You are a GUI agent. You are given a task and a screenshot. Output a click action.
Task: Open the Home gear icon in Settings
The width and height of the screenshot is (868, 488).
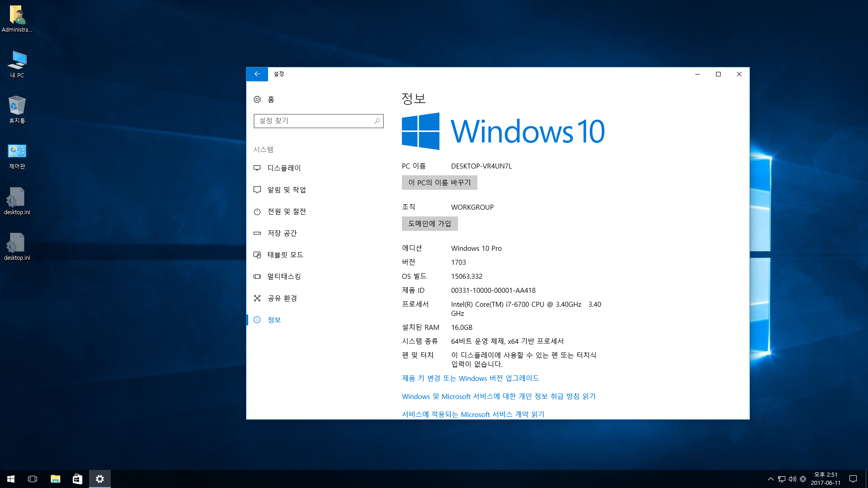click(x=257, y=99)
